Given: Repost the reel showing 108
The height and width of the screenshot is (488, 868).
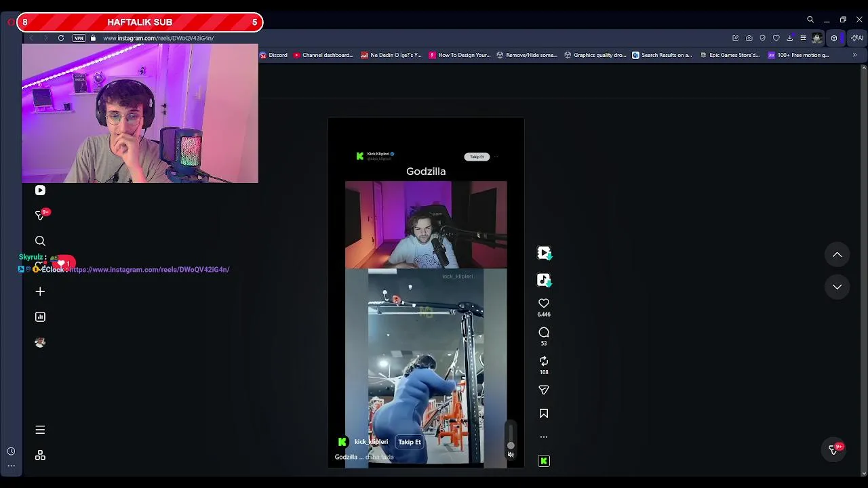Looking at the screenshot, I should coord(544,361).
